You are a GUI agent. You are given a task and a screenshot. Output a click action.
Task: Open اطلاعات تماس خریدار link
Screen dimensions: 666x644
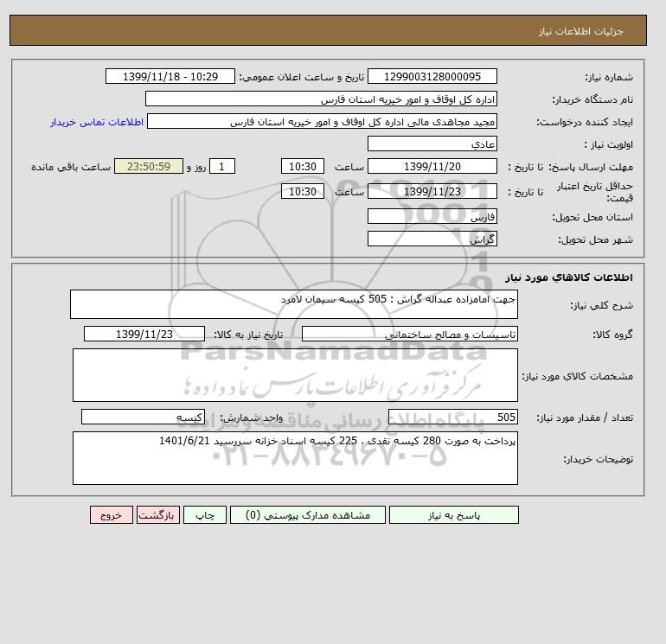pos(97,122)
